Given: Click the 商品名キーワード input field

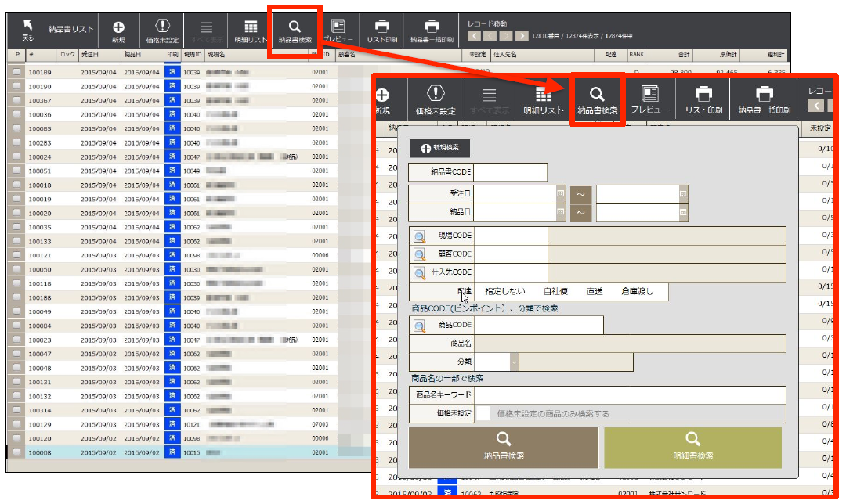Looking at the screenshot, I should point(629,395).
